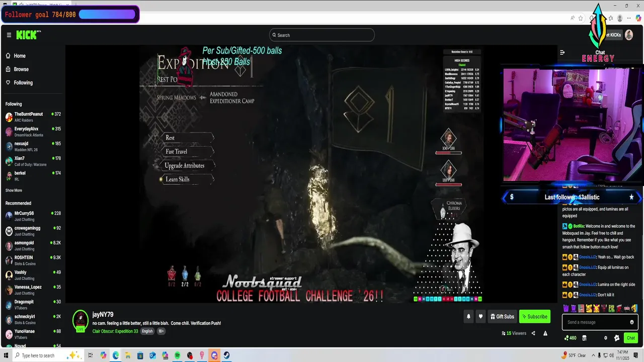Image resolution: width=644 pixels, height=362 pixels.
Task: Open the user profile avatar menu
Action: coord(629,35)
